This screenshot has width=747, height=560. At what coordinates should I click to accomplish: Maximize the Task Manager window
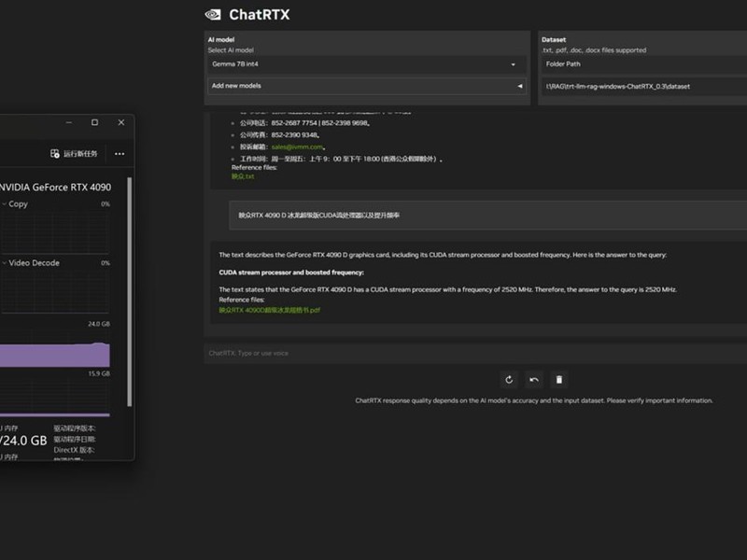point(95,122)
